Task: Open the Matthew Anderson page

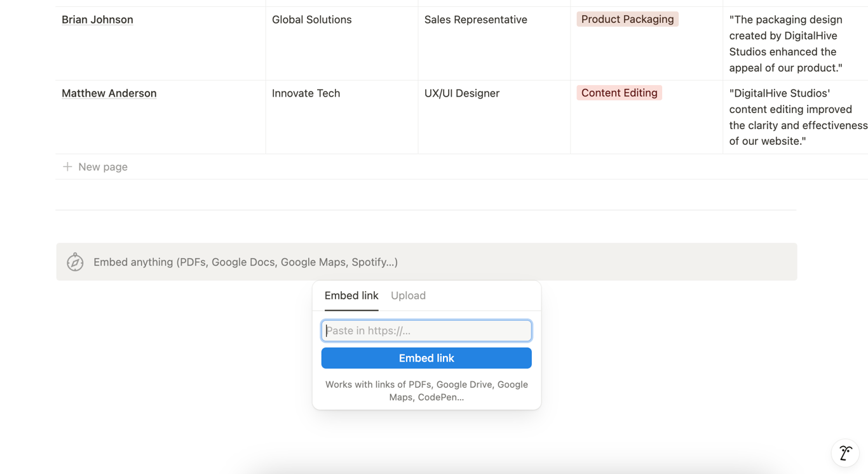Action: [109, 93]
